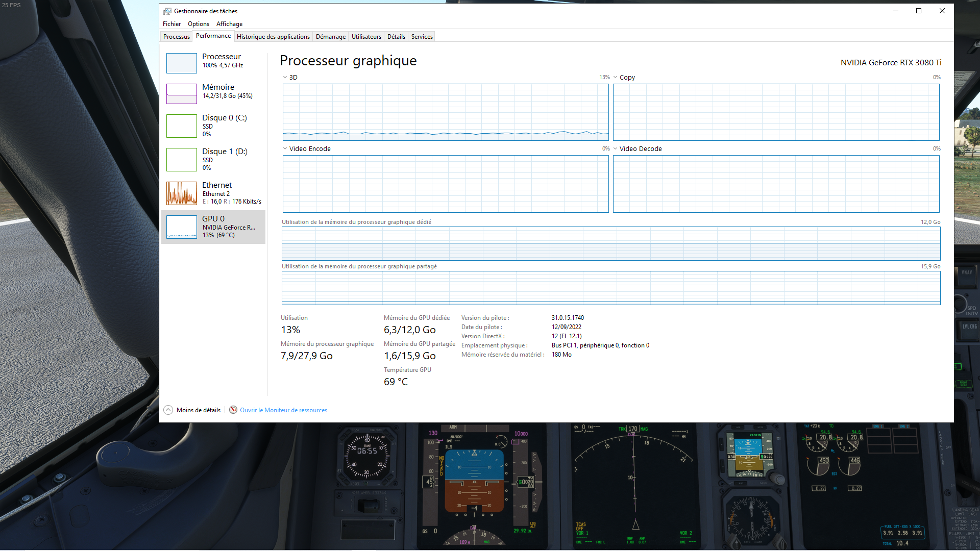Open the 3D engine graph dropdown
This screenshot has height=551, width=980.
[x=285, y=78]
